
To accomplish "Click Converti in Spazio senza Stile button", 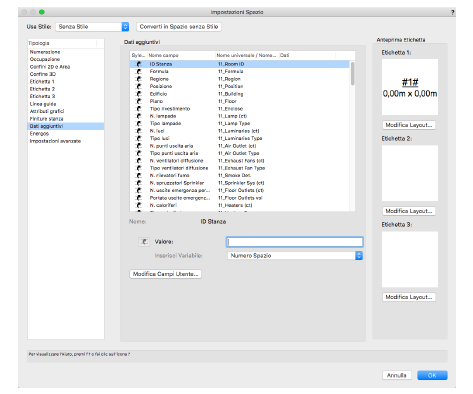I will tap(179, 27).
